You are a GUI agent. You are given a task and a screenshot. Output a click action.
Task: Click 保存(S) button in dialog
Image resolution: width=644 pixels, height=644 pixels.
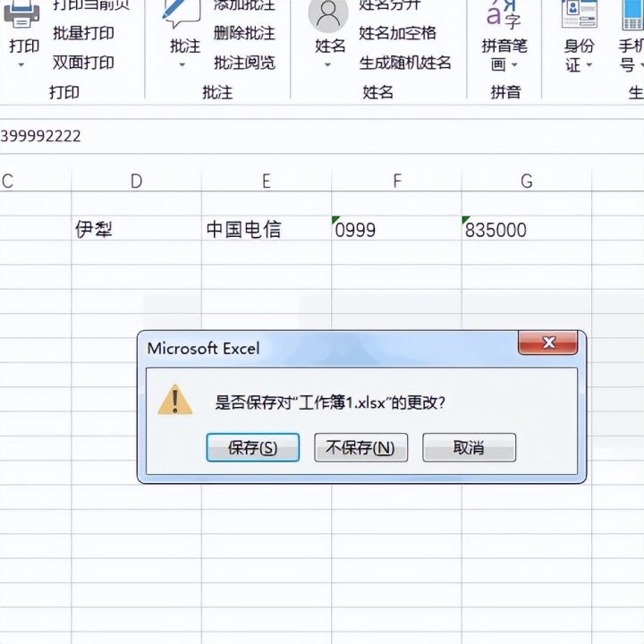tap(253, 447)
